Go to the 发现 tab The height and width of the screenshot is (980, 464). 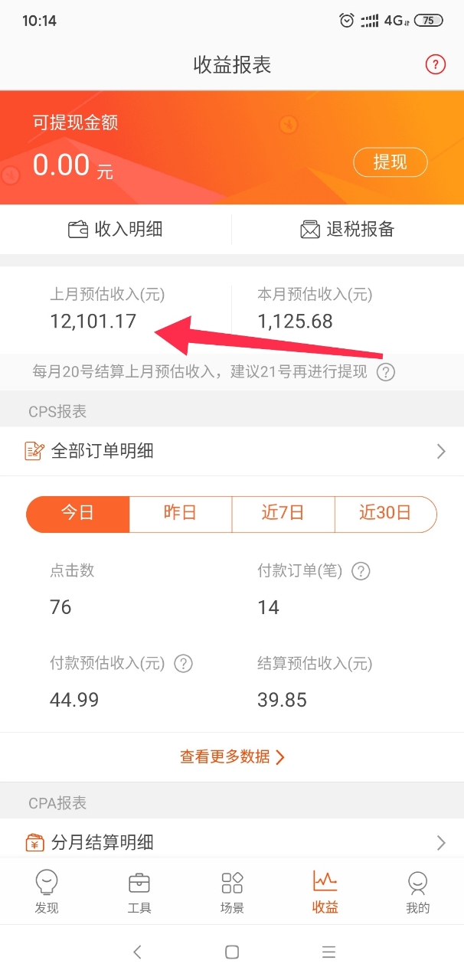point(47,892)
